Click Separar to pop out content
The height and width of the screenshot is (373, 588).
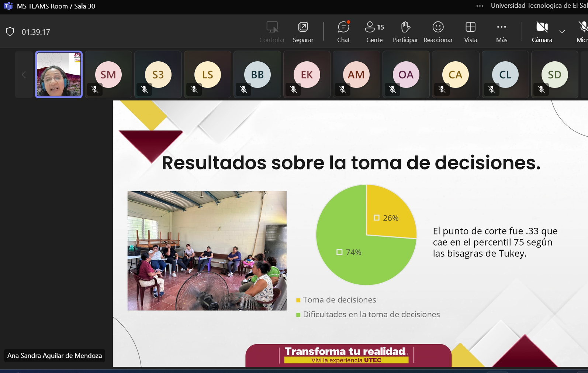303,32
